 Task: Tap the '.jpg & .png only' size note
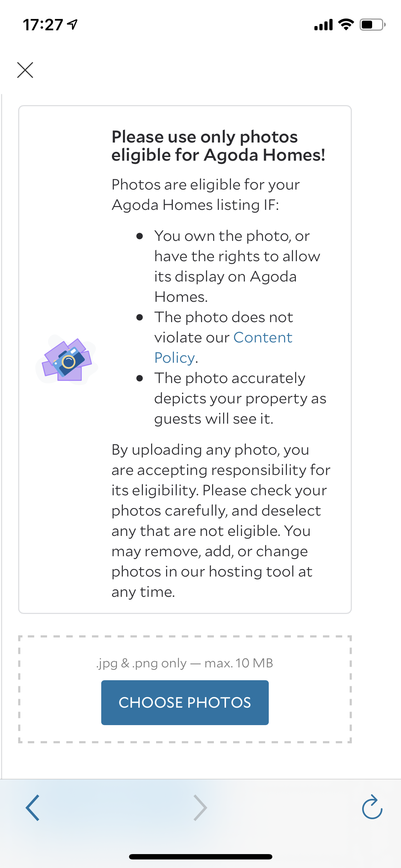[185, 663]
